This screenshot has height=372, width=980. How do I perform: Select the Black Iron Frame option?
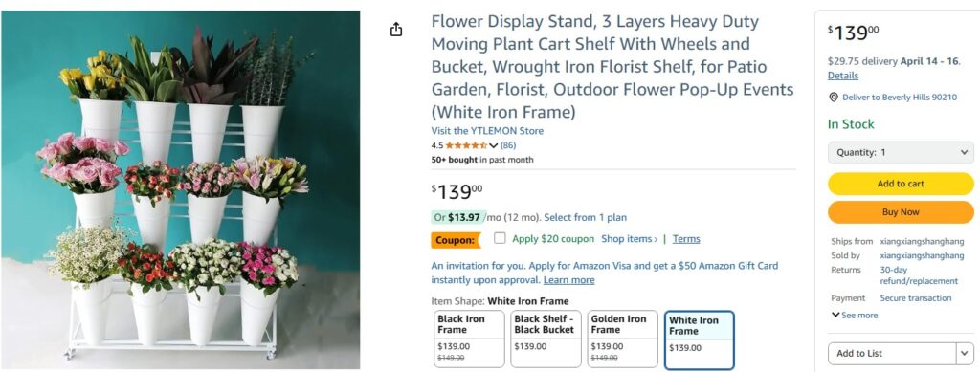[x=469, y=339]
